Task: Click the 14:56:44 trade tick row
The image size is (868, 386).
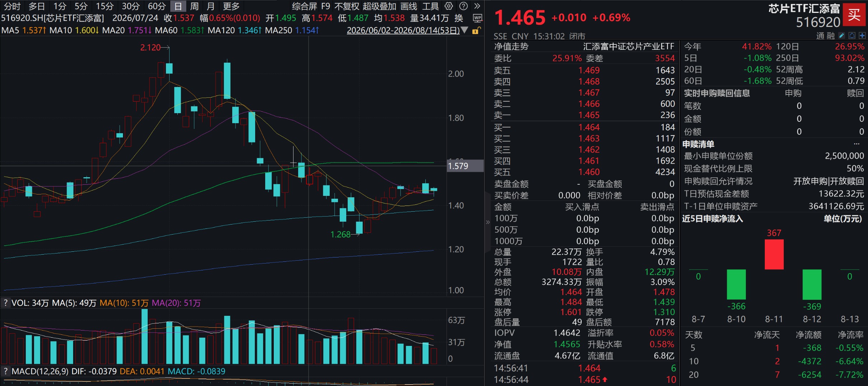Action: point(585,380)
